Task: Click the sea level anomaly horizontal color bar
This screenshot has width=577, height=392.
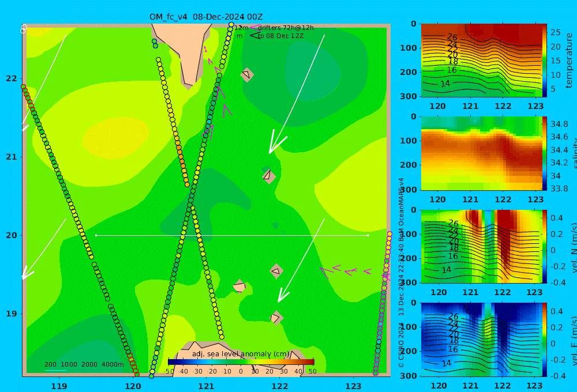Action: tap(241, 362)
